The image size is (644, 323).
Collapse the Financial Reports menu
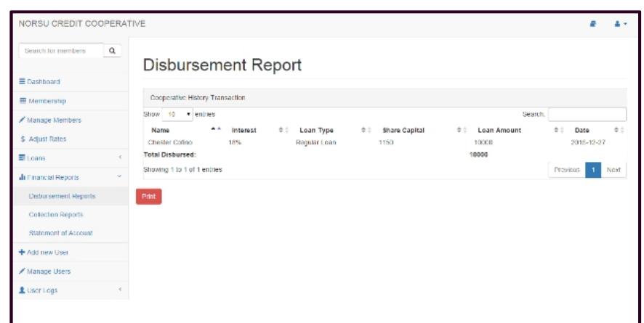coord(71,177)
